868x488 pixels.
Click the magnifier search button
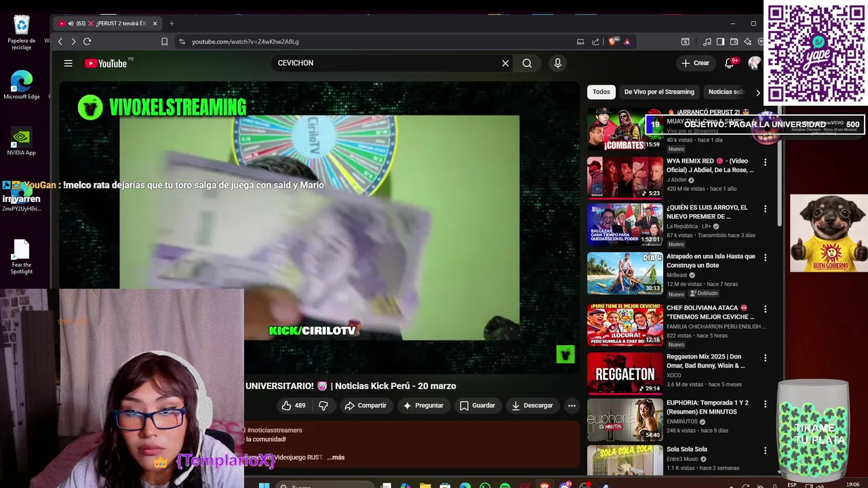pyautogui.click(x=527, y=63)
